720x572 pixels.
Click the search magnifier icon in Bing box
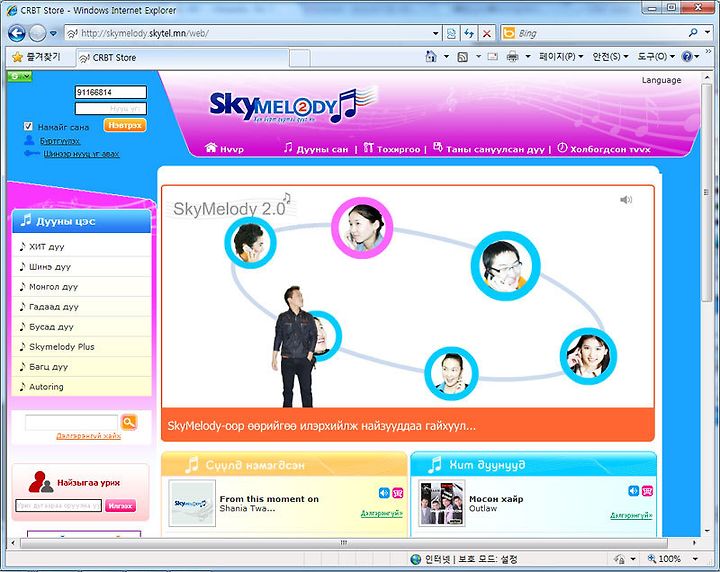[x=693, y=33]
